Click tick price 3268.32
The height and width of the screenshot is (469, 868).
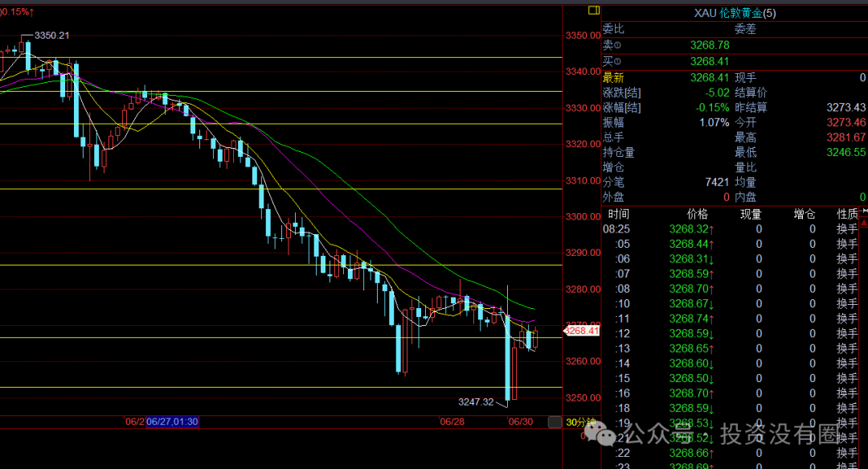click(689, 229)
